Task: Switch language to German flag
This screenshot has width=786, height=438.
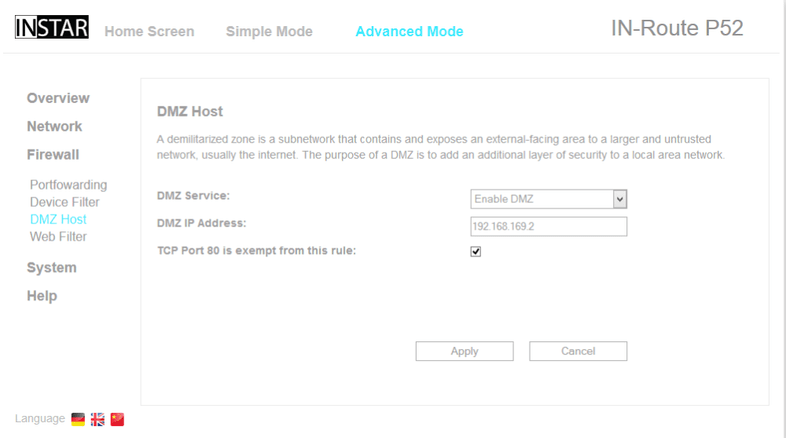Action: pyautogui.click(x=78, y=419)
